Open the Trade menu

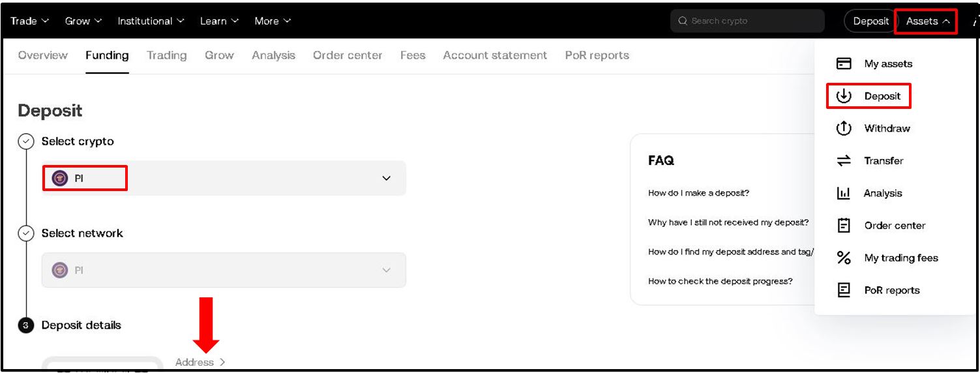(29, 21)
